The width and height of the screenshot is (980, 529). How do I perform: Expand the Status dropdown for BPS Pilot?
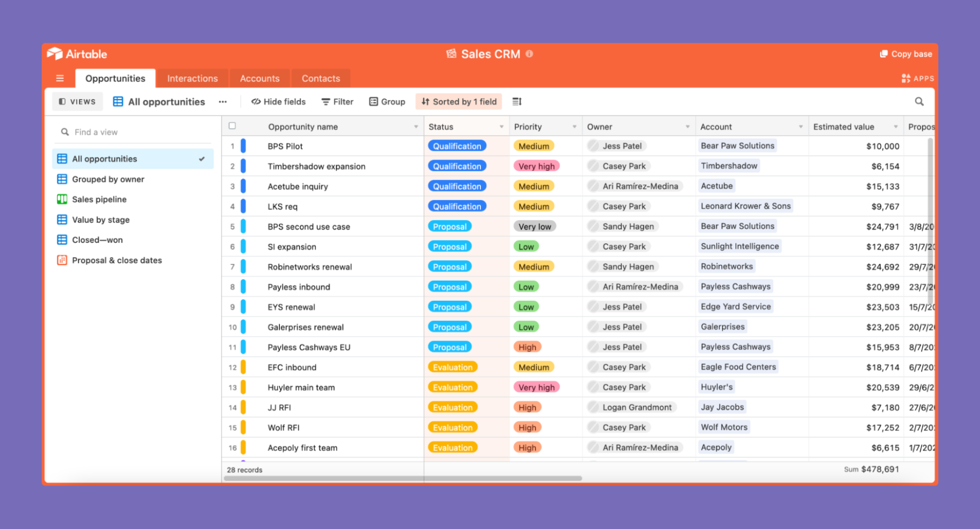[456, 146]
